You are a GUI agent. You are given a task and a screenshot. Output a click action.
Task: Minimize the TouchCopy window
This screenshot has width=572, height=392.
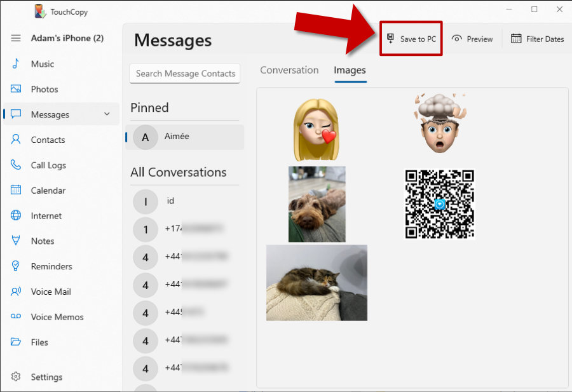tap(509, 10)
